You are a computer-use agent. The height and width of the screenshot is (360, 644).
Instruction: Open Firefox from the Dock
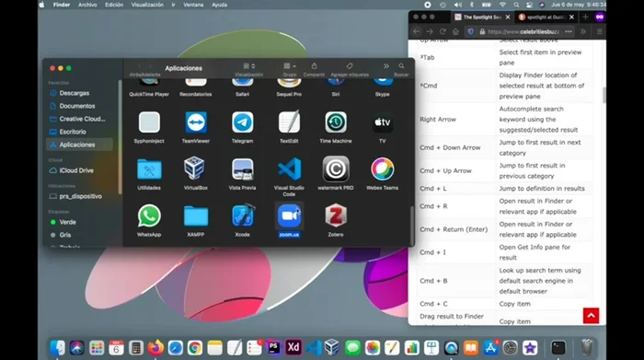(x=155, y=348)
